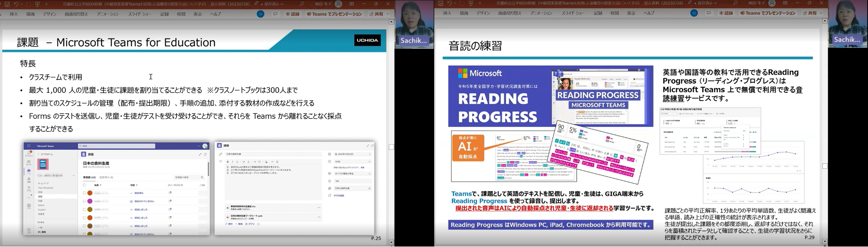868x247 pixels.
Task: Click the scroll-down arrow of left window scrollbar
Action: [x=391, y=242]
